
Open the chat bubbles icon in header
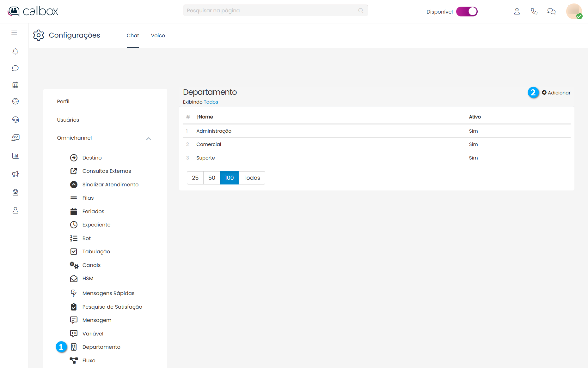(x=551, y=11)
